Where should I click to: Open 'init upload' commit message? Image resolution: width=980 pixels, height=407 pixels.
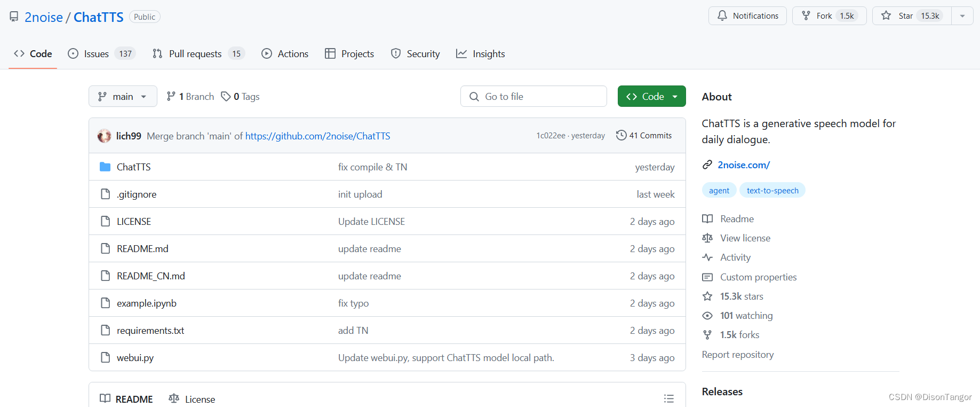[x=360, y=194]
